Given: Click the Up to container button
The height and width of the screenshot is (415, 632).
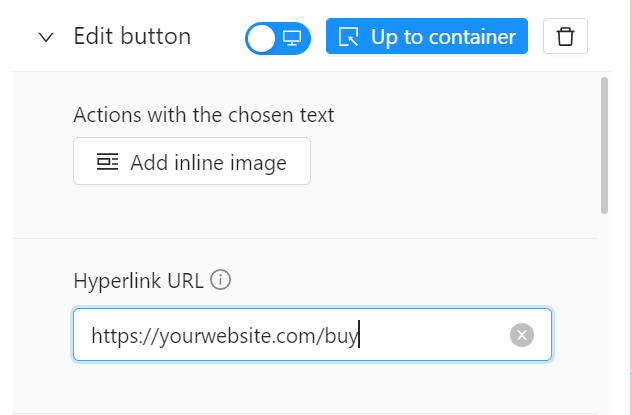Looking at the screenshot, I should click(x=427, y=36).
